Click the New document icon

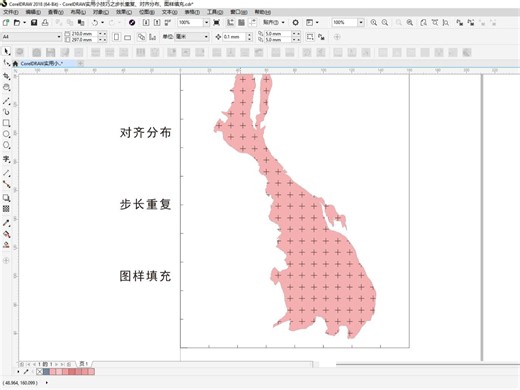coord(6,23)
